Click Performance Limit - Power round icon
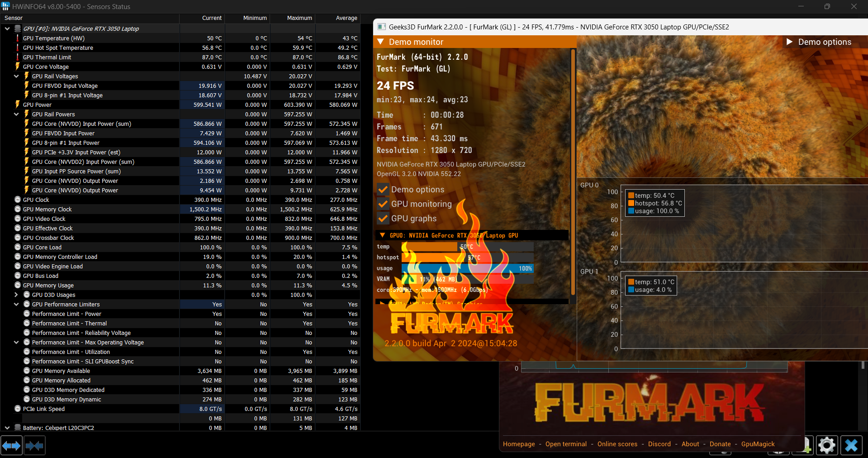 (x=27, y=314)
